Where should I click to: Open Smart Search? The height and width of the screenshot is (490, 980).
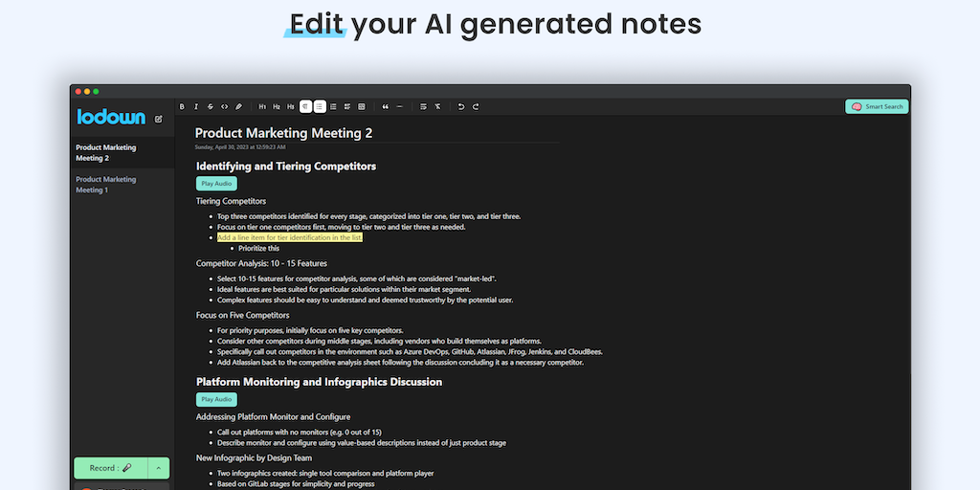877,106
